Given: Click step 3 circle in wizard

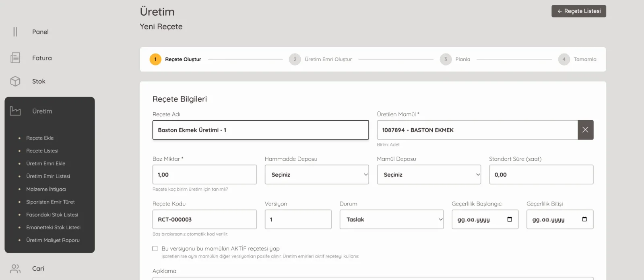Looking at the screenshot, I should tap(446, 60).
